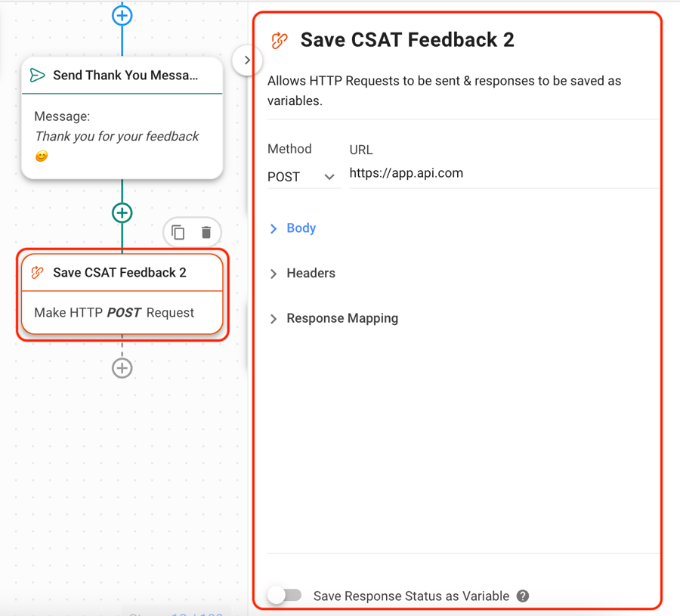Enable Save Response Status as Variable toggle
Screen dimensions: 680x616
coord(285,596)
